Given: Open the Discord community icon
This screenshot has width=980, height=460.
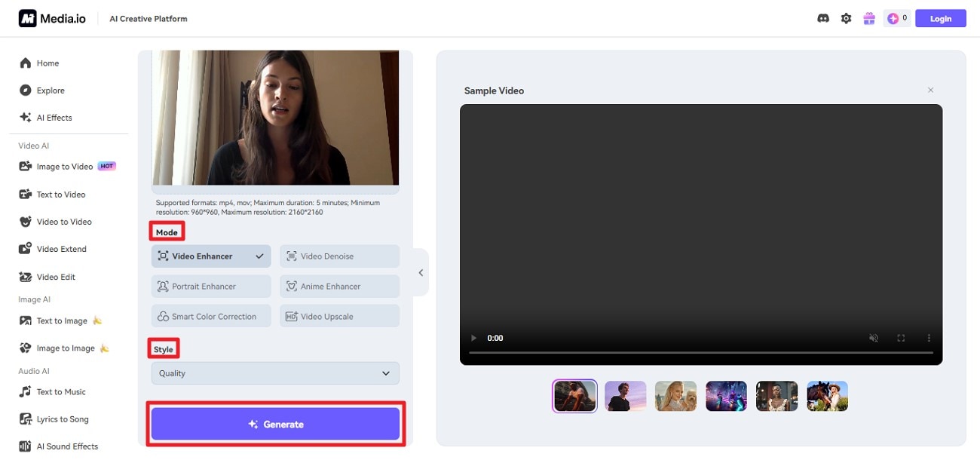Looking at the screenshot, I should [x=823, y=18].
